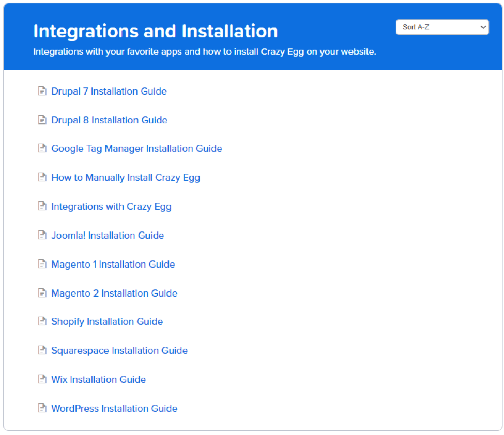Click document icon beside Drupal 8 guide
This screenshot has height=435, width=504.
(42, 120)
